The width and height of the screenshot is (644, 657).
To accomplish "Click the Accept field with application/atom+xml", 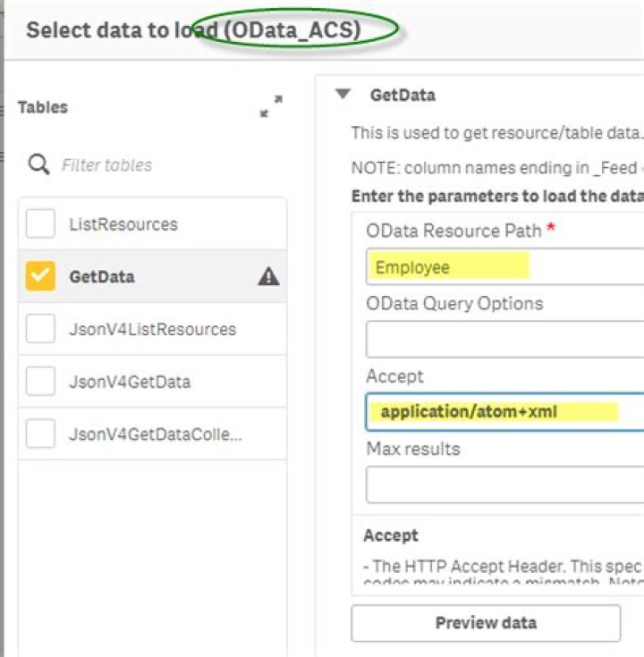I will 504,412.
